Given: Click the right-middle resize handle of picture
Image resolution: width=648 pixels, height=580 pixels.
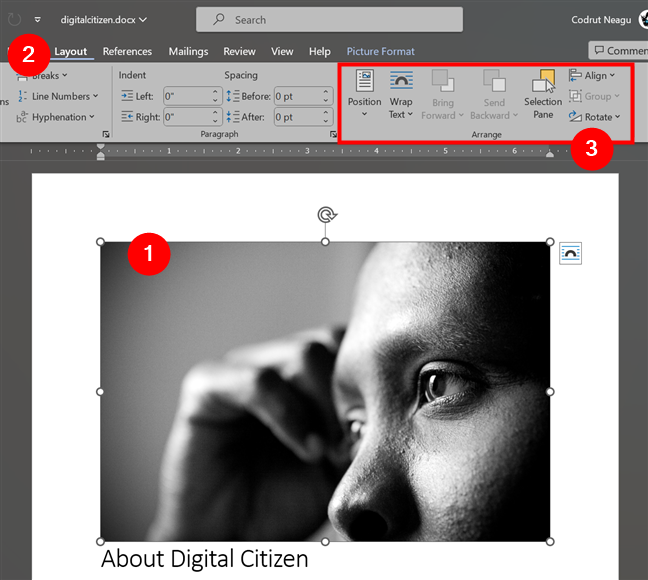Looking at the screenshot, I should (x=550, y=391).
